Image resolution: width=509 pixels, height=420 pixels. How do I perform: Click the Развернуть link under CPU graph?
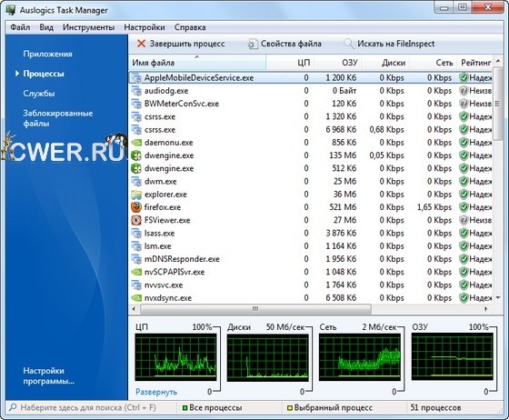coord(156,392)
